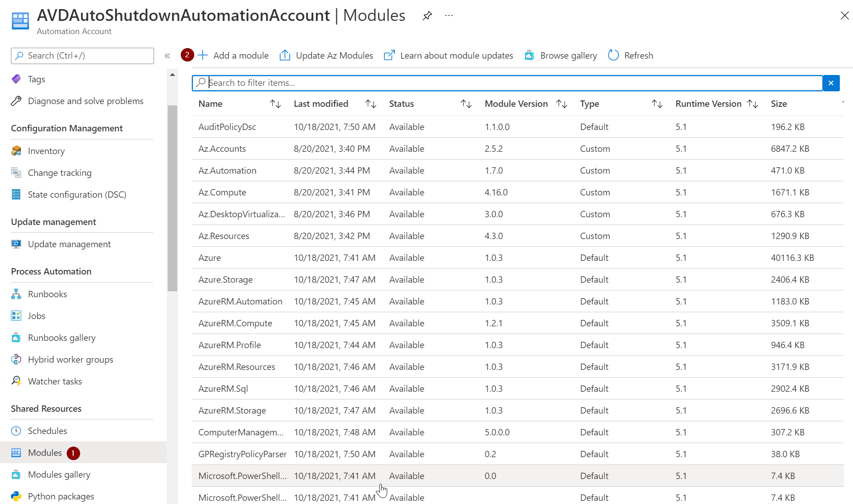Click the sidebar scroll up arrow
The height and width of the screenshot is (504, 853).
[172, 75]
